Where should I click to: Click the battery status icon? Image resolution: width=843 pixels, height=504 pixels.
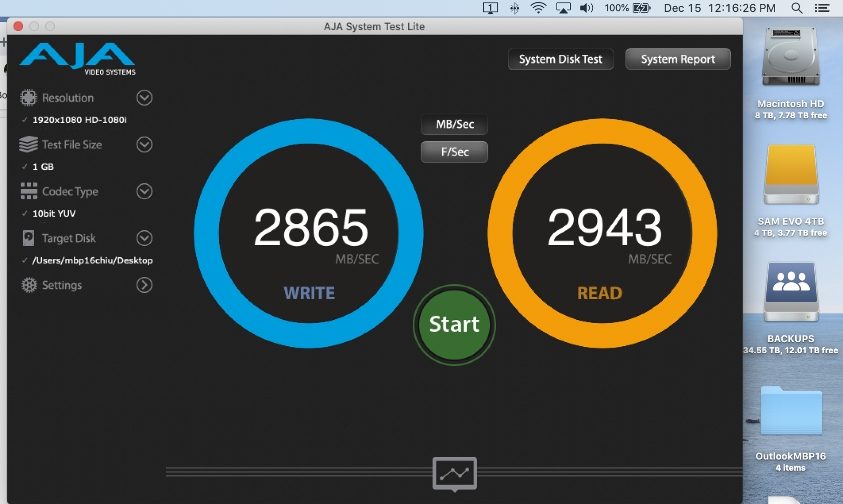coord(642,8)
